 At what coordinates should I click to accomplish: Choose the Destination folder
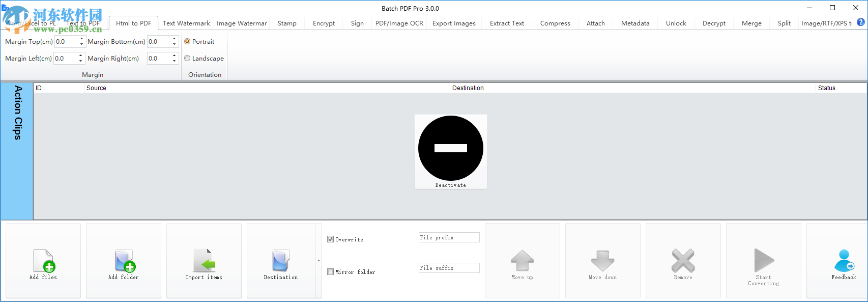[281, 261]
